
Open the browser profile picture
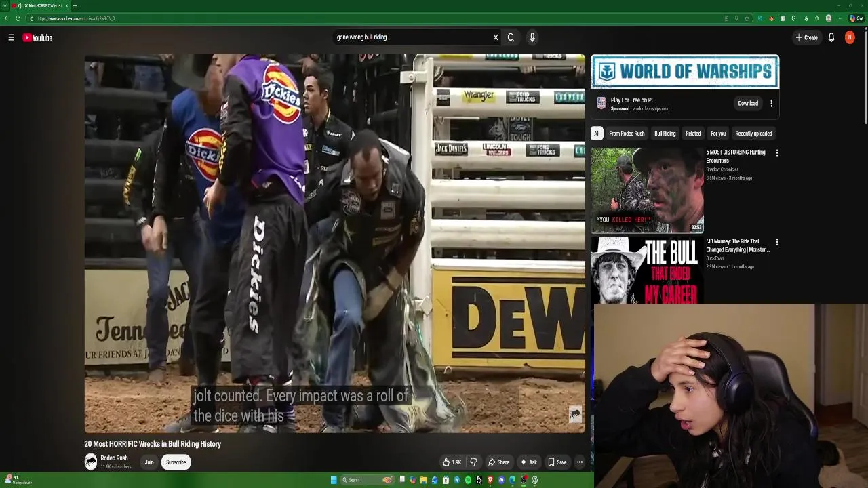point(828,18)
